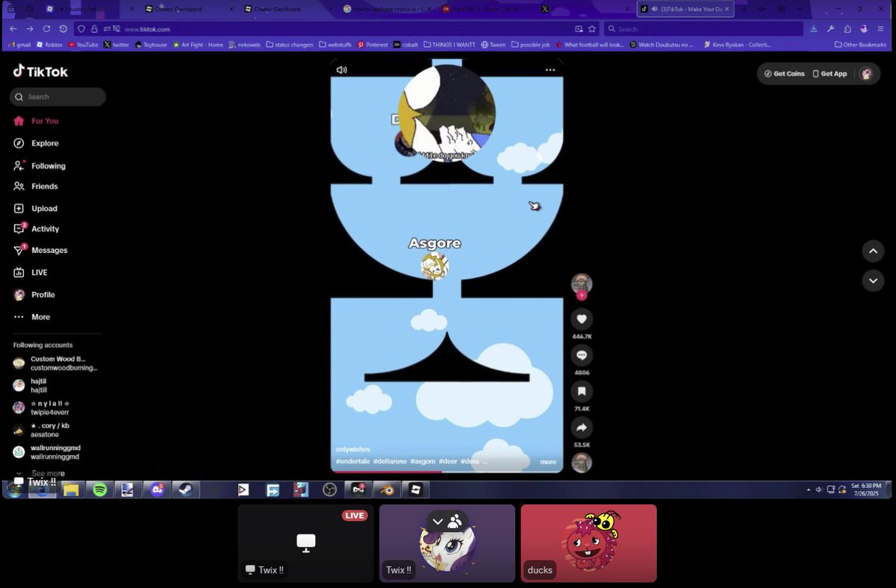896x588 pixels.
Task: Open the #deltarune hashtag
Action: point(390,462)
